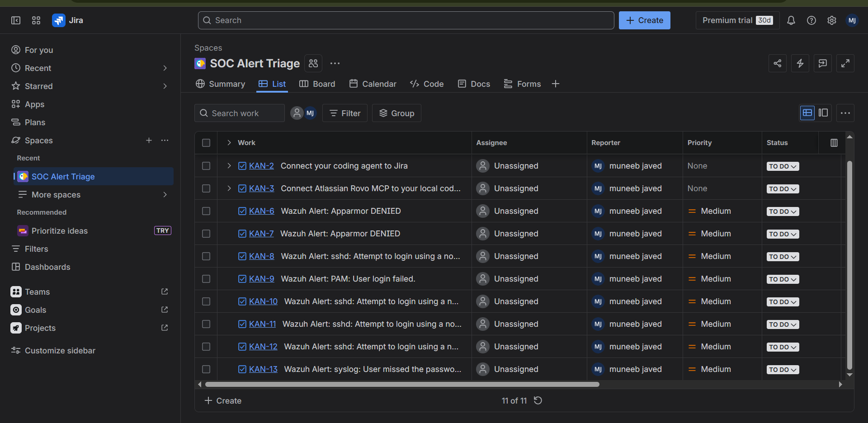The width and height of the screenshot is (868, 423).
Task: Open the Calendar tab
Action: [373, 84]
